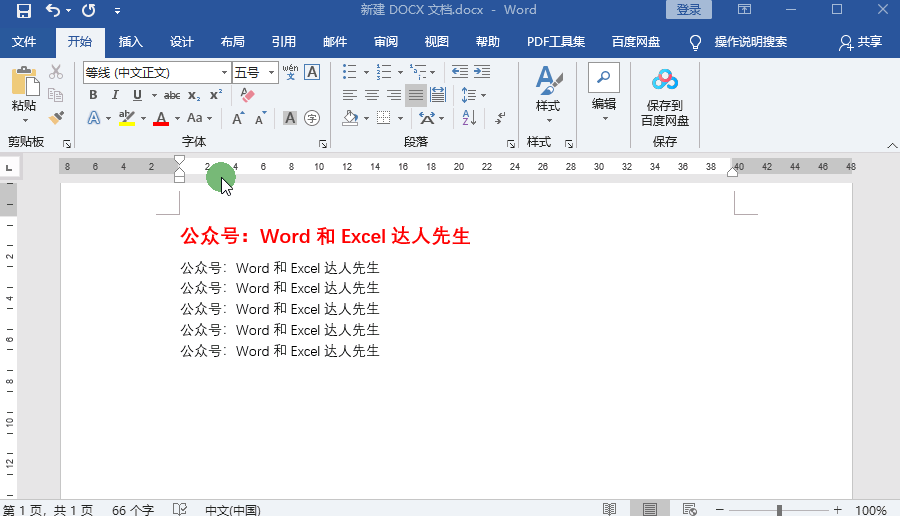
Task: Activate the Format Painter brush
Action: (x=56, y=118)
